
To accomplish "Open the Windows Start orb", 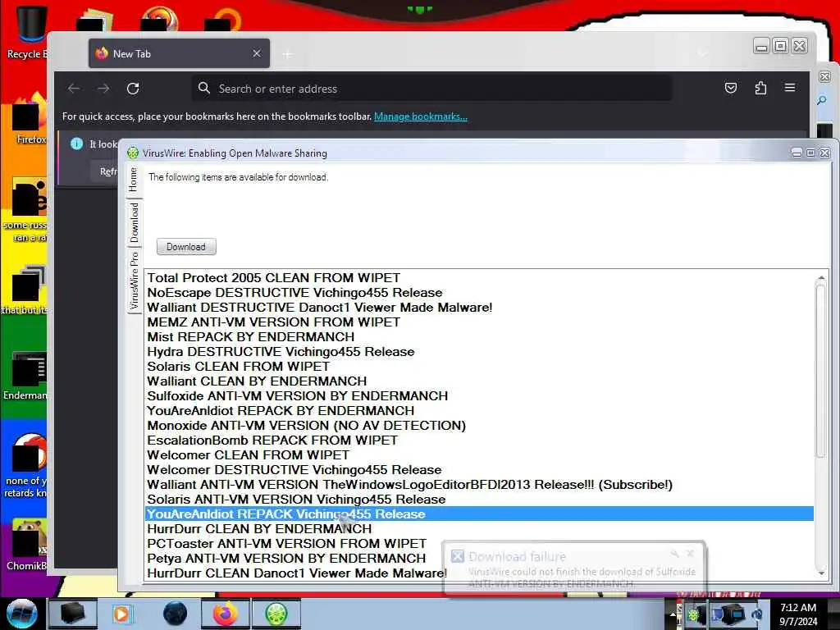I will pyautogui.click(x=22, y=614).
